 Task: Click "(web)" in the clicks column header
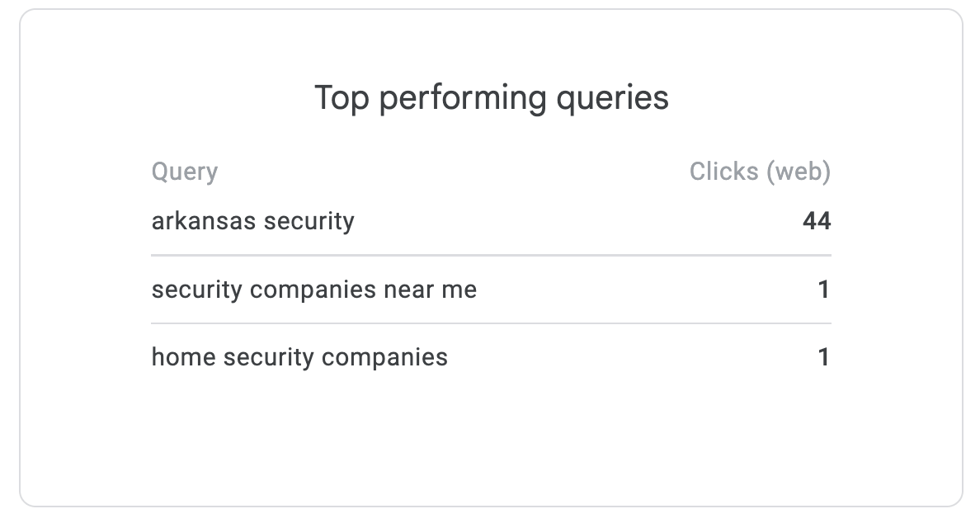798,172
